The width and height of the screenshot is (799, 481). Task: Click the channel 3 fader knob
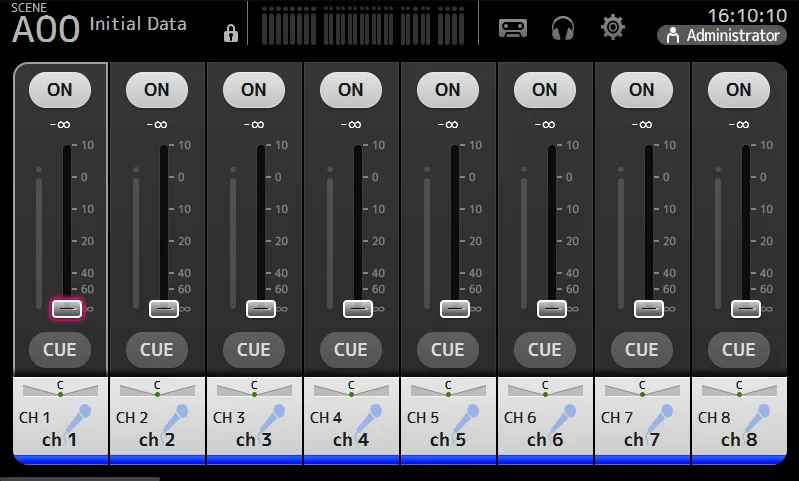(x=261, y=309)
